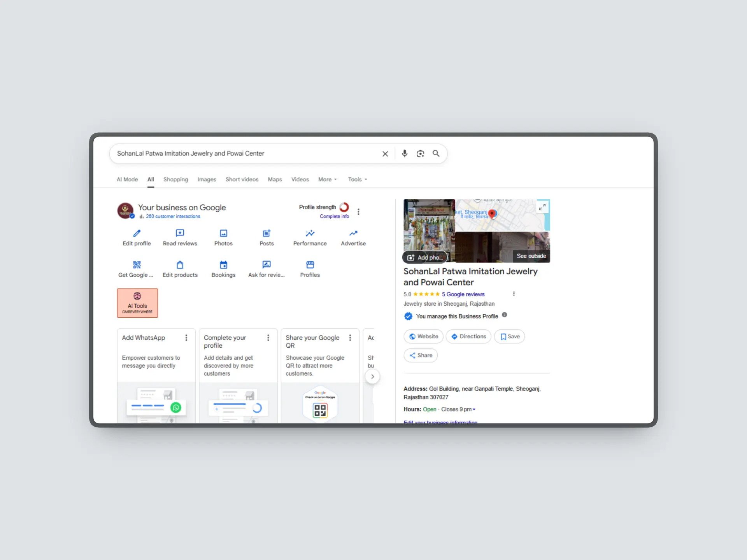
Task: Switch to Short videos tab
Action: pos(242,179)
